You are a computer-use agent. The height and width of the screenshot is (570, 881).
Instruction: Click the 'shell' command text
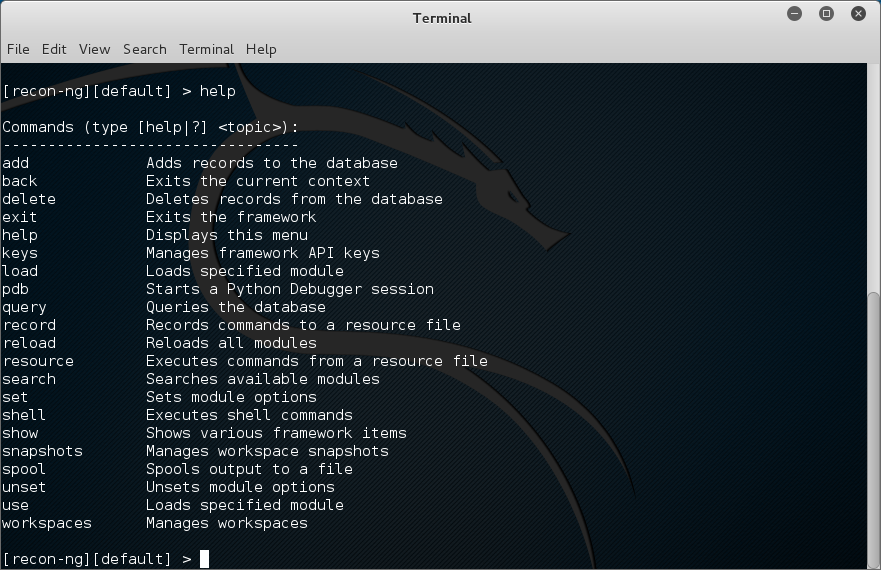click(x=24, y=415)
